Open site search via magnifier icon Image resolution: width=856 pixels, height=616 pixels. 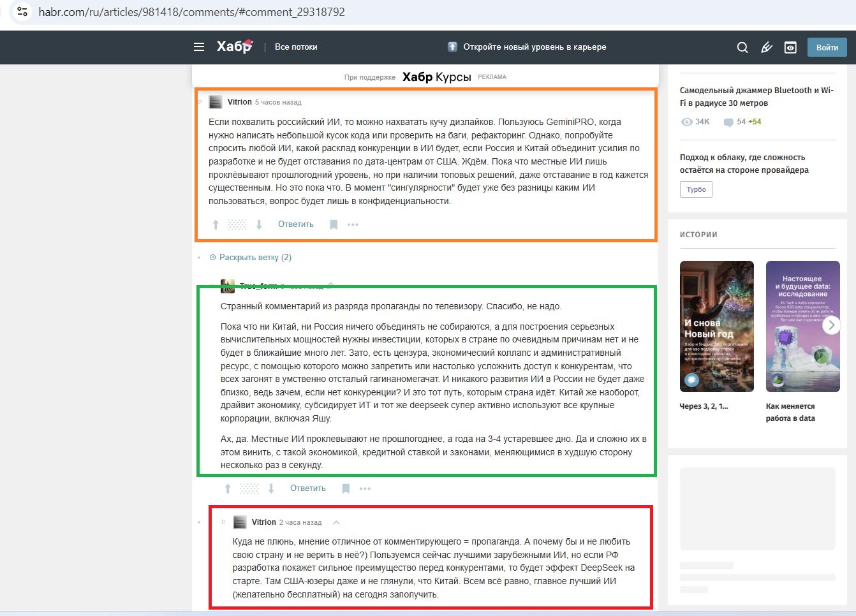(x=742, y=47)
